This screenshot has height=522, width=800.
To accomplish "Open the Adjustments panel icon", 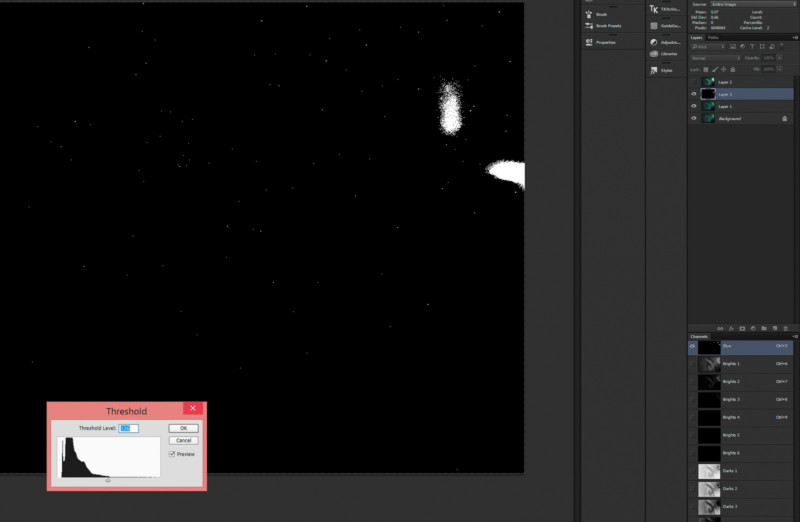I will pyautogui.click(x=653, y=42).
